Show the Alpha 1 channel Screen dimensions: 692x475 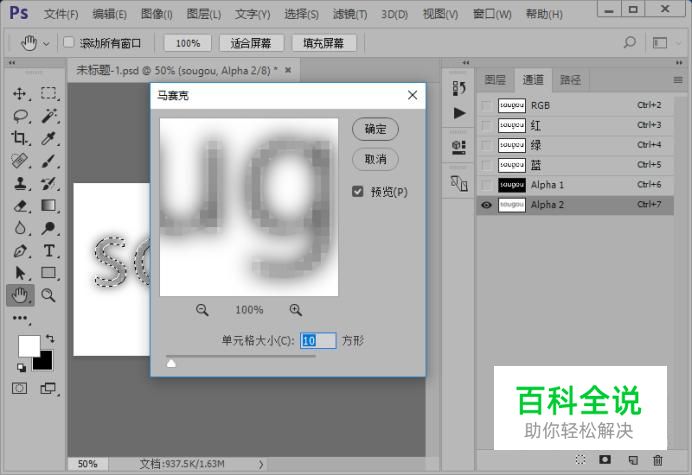[x=486, y=185]
